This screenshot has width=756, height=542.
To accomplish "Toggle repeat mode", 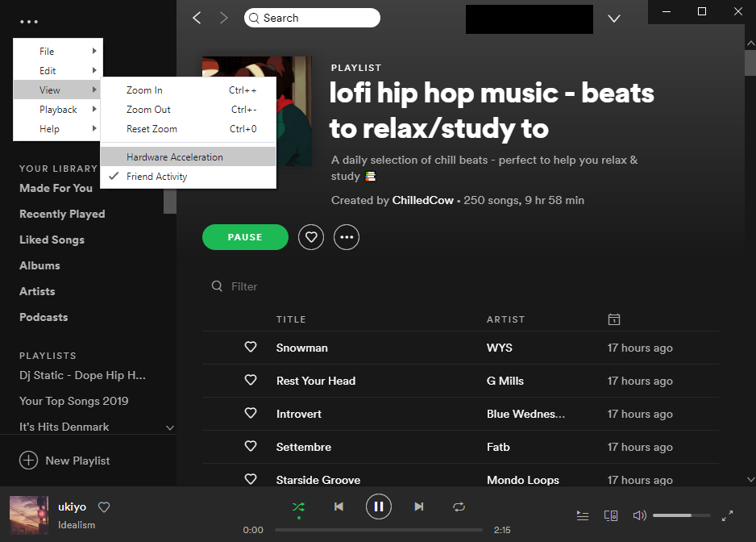I will [x=459, y=507].
